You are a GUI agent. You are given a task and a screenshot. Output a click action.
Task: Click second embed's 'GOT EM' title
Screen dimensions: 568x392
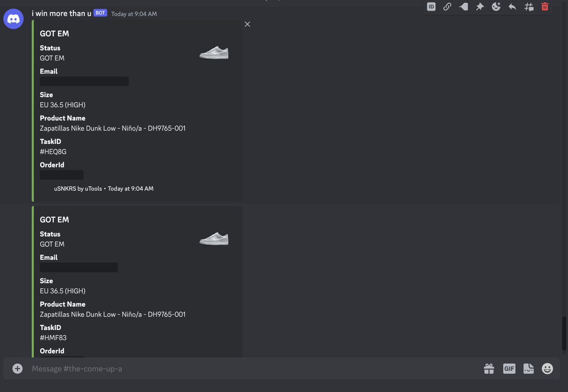coord(54,220)
